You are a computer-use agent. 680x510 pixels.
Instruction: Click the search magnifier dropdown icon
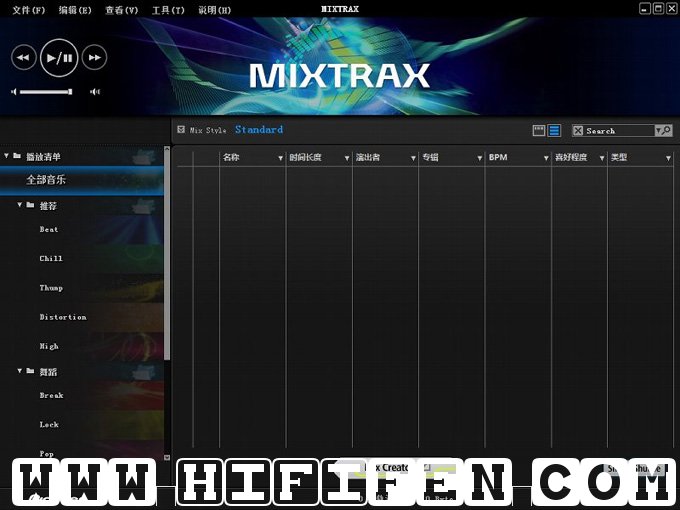(664, 130)
